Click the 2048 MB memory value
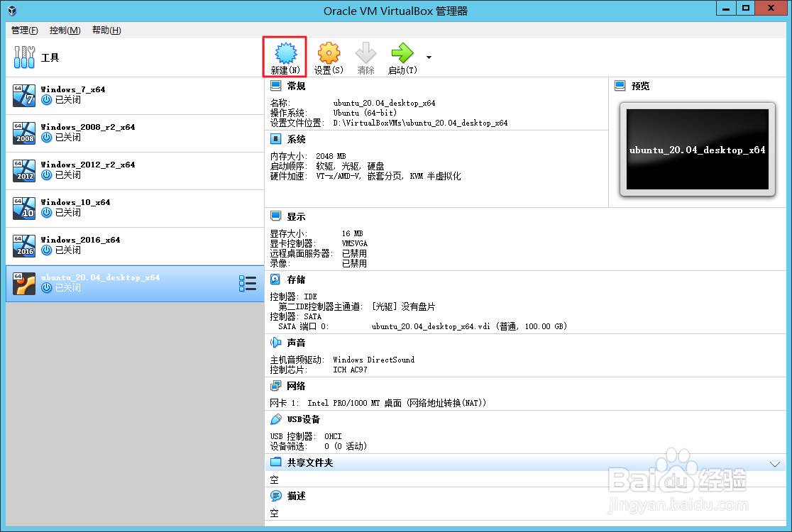 pos(331,156)
